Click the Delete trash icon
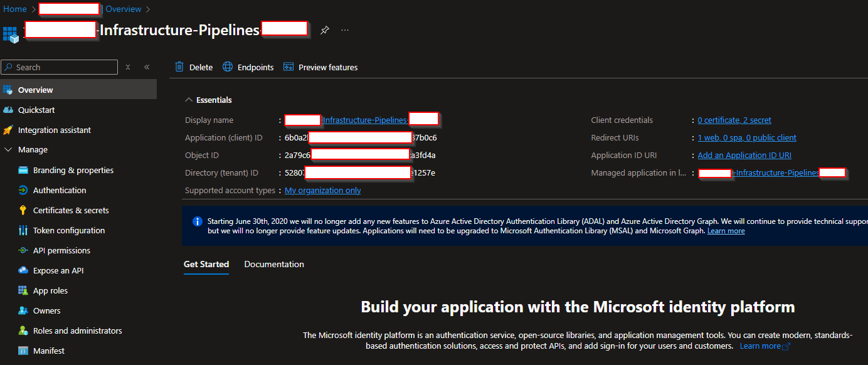 tap(179, 66)
